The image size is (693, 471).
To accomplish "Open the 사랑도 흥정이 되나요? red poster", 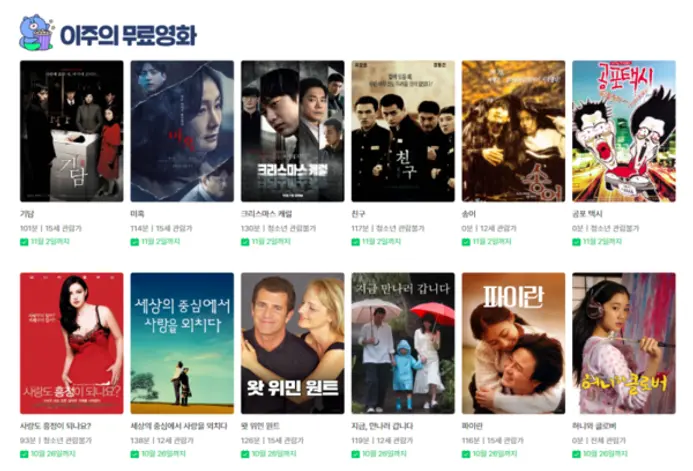I will pyautogui.click(x=72, y=343).
